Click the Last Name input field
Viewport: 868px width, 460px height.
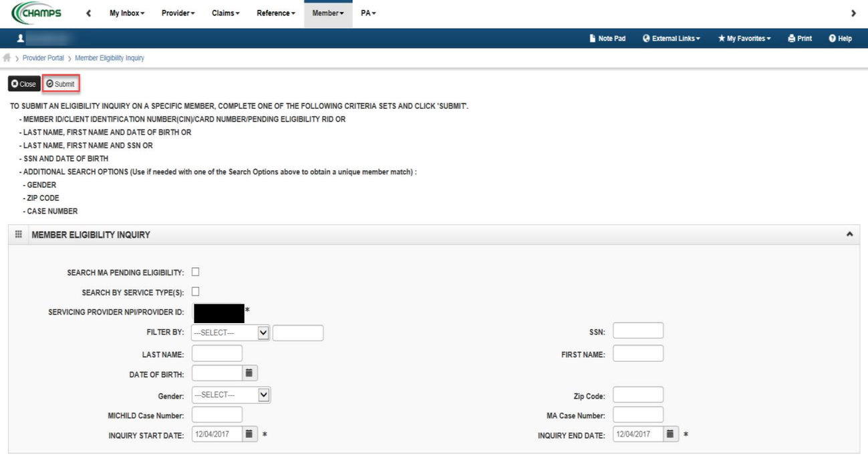[217, 353]
